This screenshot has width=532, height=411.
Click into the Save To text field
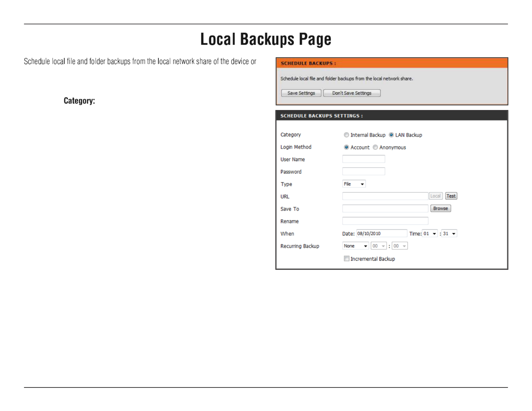point(385,208)
